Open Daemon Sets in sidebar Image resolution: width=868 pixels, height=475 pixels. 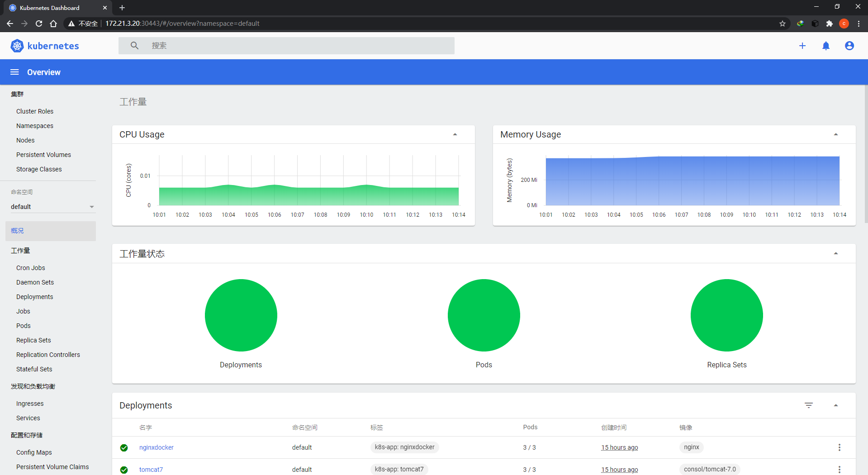(35, 282)
